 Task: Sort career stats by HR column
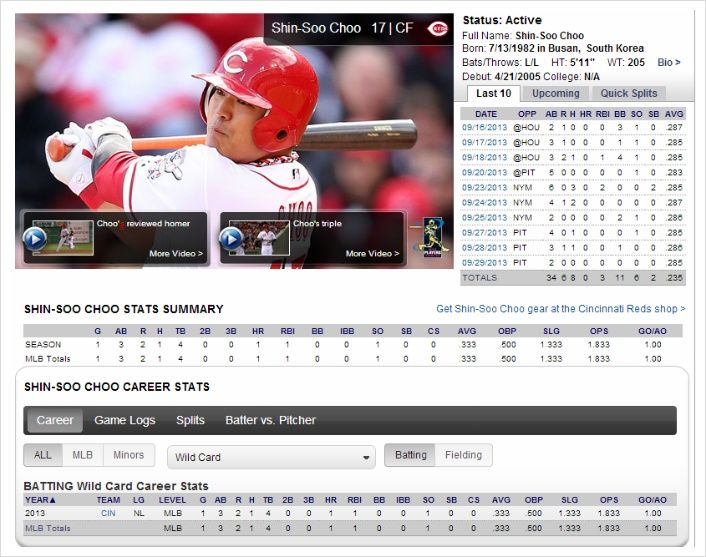coord(331,500)
